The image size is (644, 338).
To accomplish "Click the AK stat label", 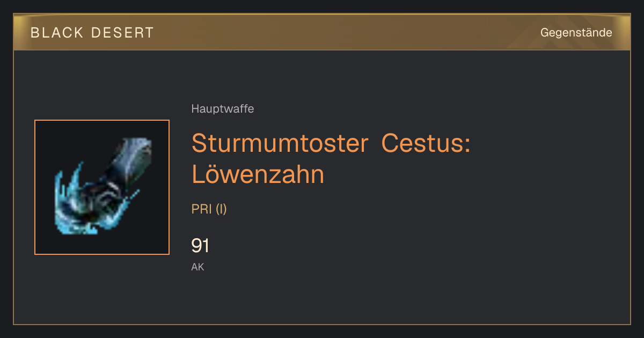I will pos(197,267).
